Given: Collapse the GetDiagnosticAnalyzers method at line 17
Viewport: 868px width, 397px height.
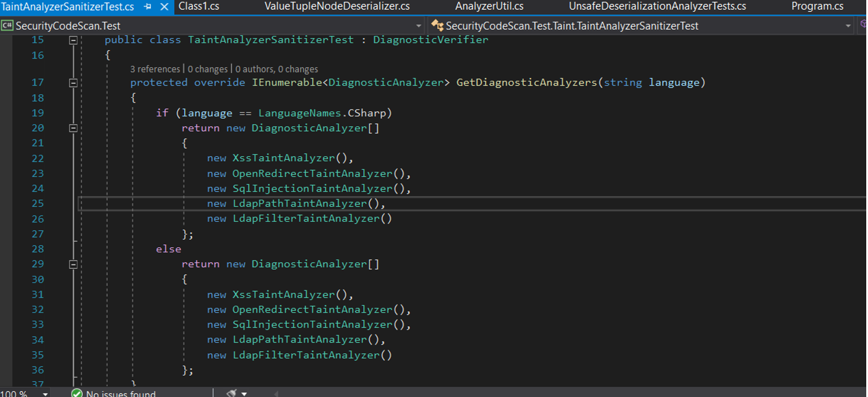Looking at the screenshot, I should tap(73, 83).
